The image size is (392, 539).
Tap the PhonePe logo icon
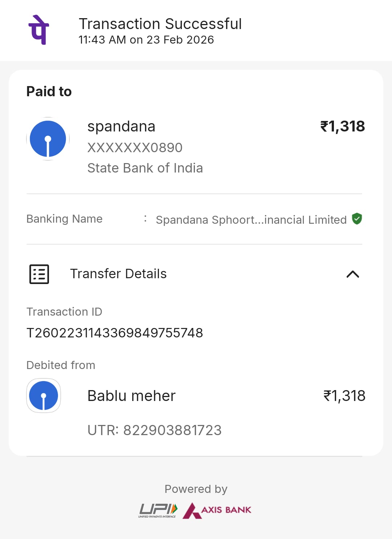pyautogui.click(x=38, y=30)
